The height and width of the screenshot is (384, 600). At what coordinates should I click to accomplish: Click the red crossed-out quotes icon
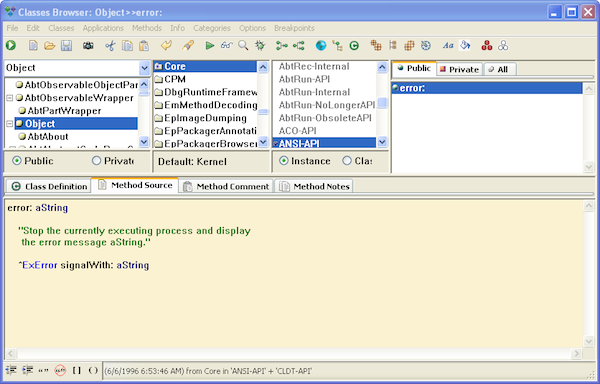click(60, 370)
